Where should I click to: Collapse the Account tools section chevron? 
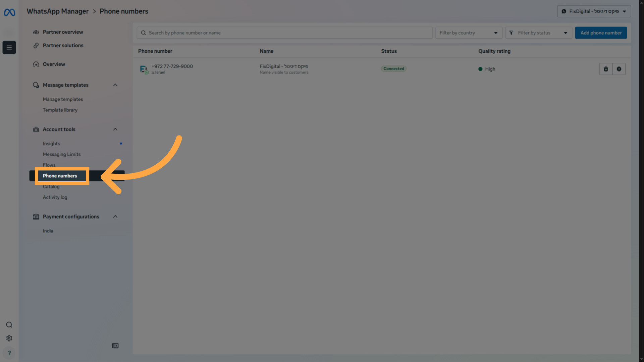tap(115, 129)
